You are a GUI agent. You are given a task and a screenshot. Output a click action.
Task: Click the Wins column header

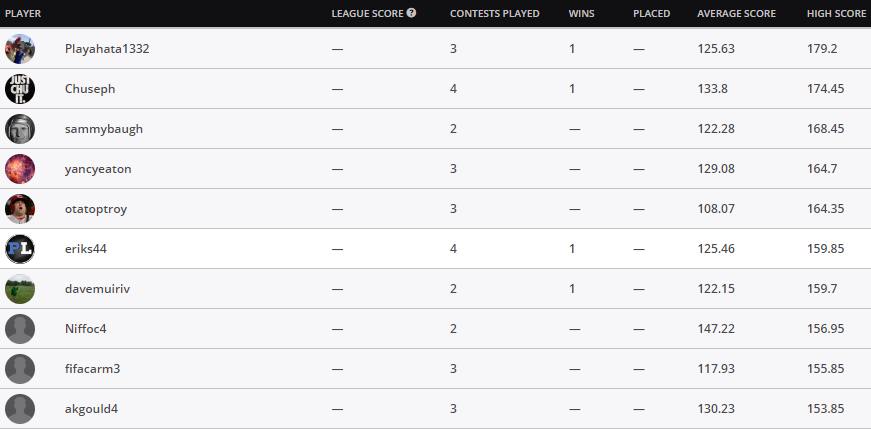582,13
